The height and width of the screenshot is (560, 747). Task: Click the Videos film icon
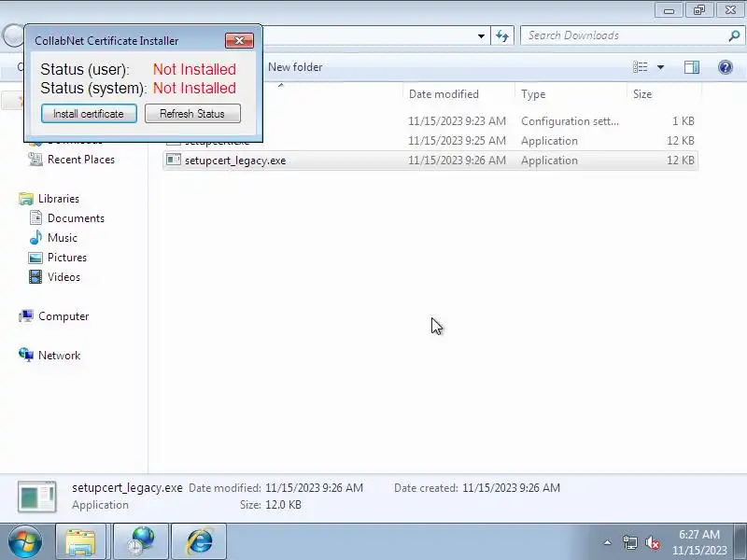[35, 276]
